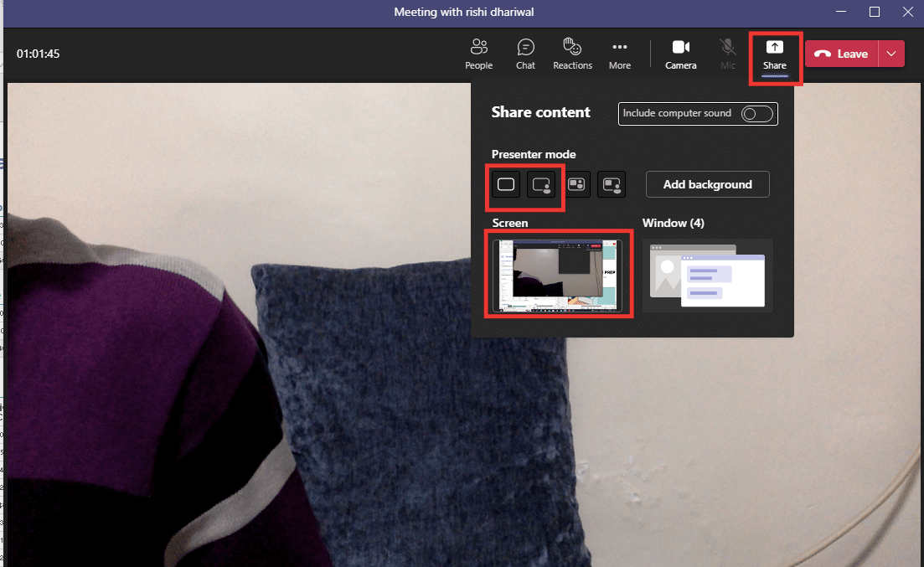The width and height of the screenshot is (924, 567).
Task: Select Content only presenter mode
Action: click(x=506, y=184)
